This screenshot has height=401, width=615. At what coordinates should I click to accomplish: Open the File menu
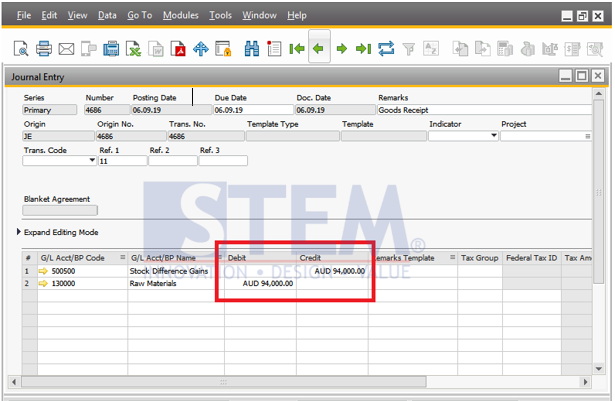(x=24, y=15)
